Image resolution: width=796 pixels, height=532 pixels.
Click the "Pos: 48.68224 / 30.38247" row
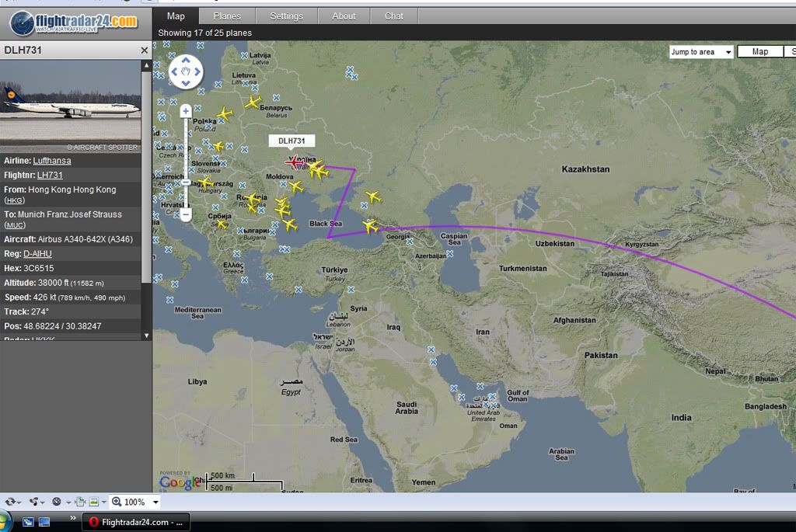pyautogui.click(x=71, y=327)
